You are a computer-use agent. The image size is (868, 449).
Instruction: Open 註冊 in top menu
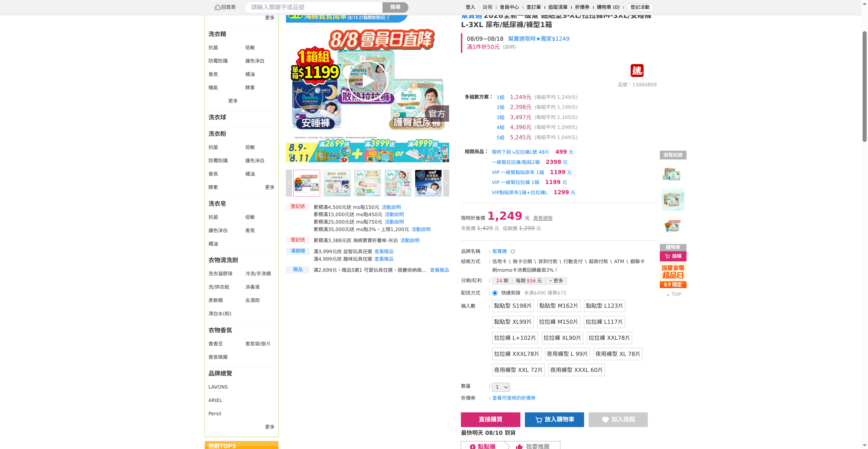coord(487,7)
